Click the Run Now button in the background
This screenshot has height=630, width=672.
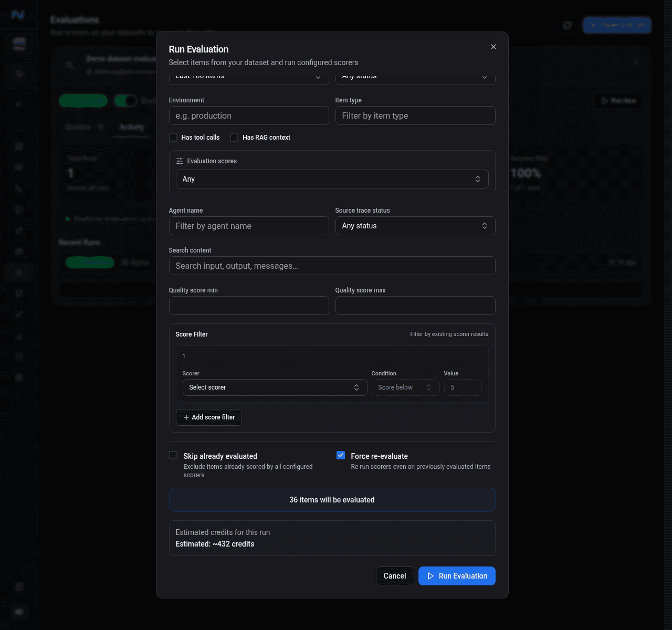click(619, 100)
